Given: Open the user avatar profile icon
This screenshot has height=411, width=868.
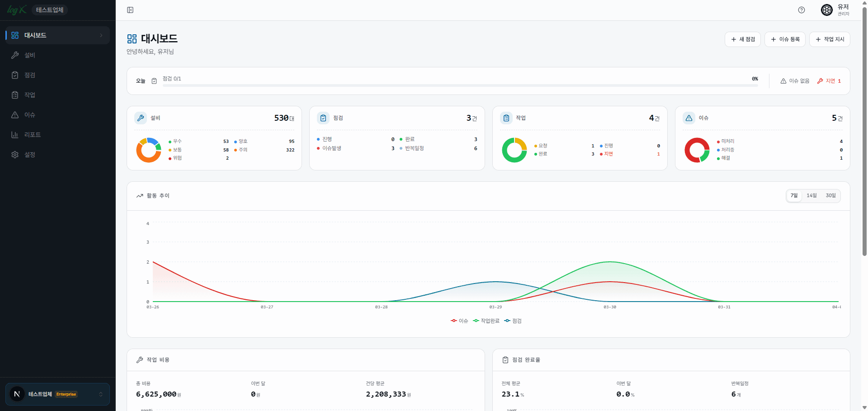Looking at the screenshot, I should coord(827,10).
